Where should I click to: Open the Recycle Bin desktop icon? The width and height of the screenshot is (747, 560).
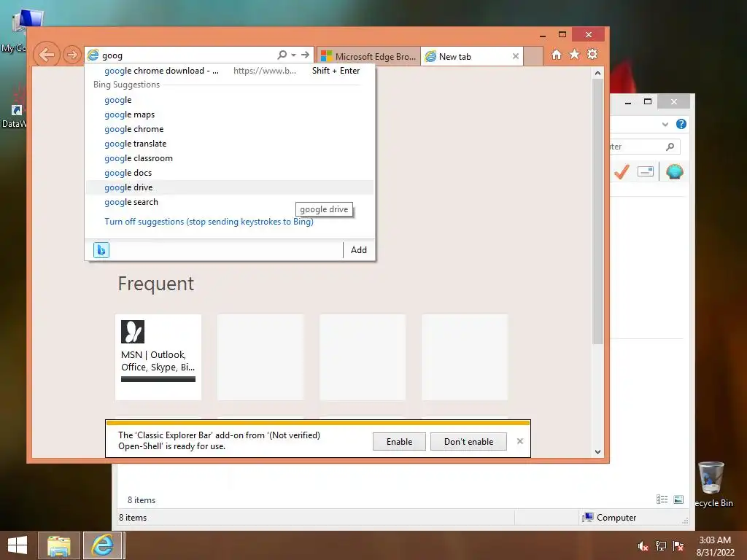(712, 484)
